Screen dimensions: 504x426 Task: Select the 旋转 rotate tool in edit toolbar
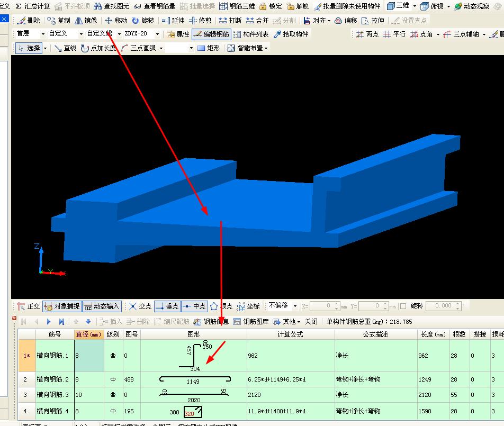click(143, 21)
